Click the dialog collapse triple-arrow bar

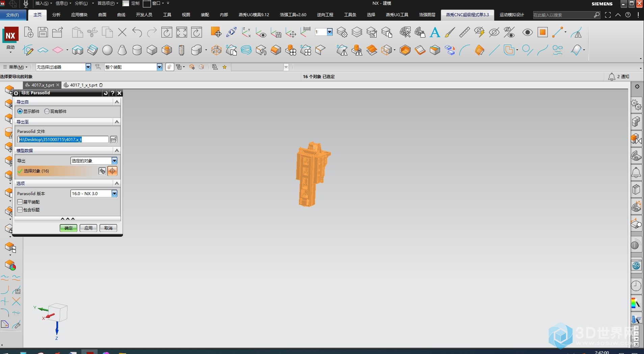68,219
